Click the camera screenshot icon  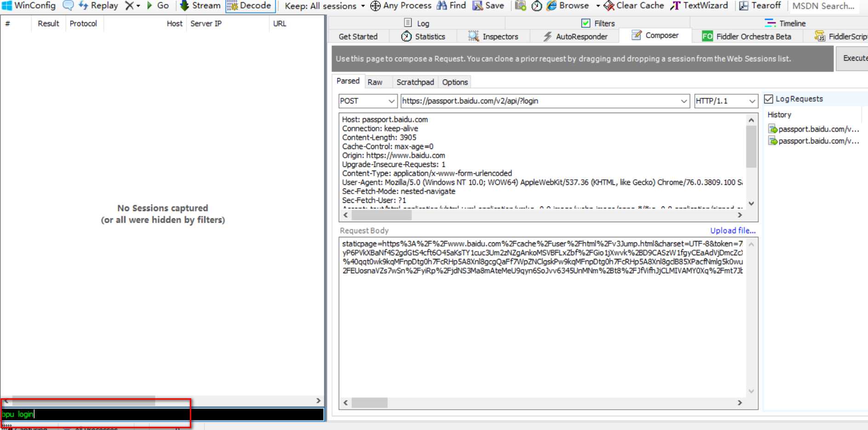pos(520,6)
